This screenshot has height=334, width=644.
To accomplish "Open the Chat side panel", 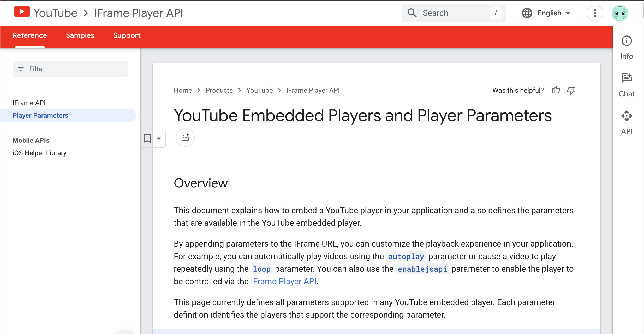I will tap(627, 85).
